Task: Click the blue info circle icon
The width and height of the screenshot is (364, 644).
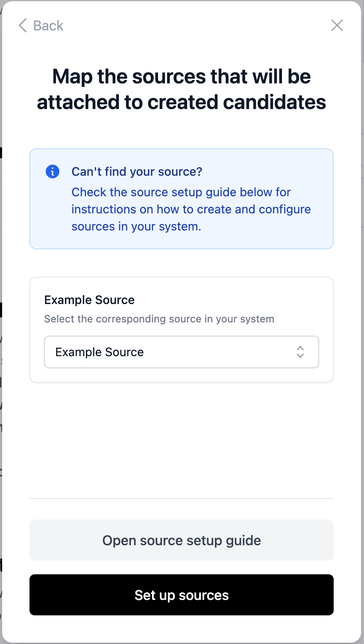Action: click(x=53, y=171)
